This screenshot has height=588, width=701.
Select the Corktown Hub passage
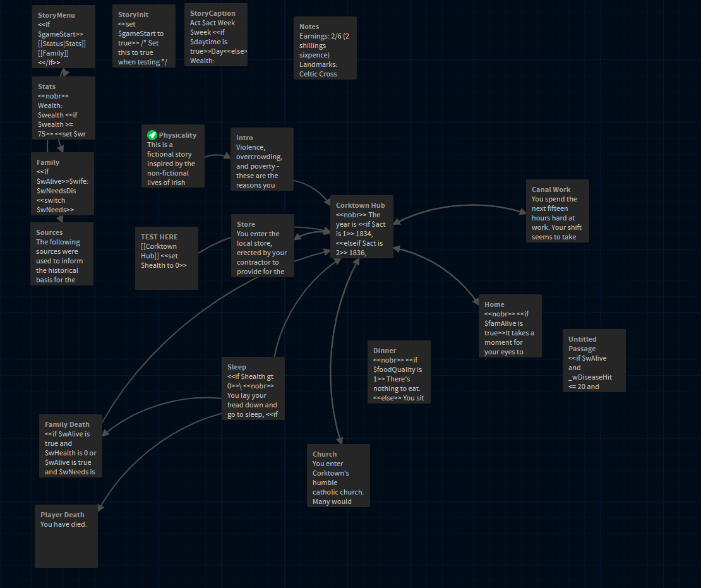pos(362,227)
